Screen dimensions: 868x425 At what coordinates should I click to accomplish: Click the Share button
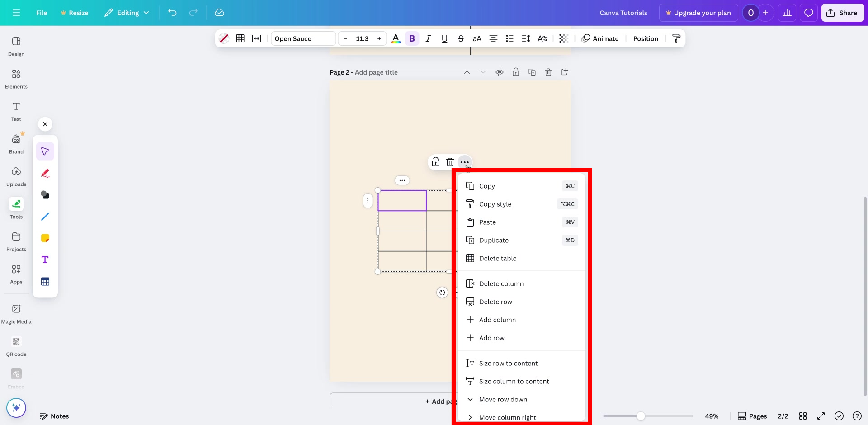842,12
